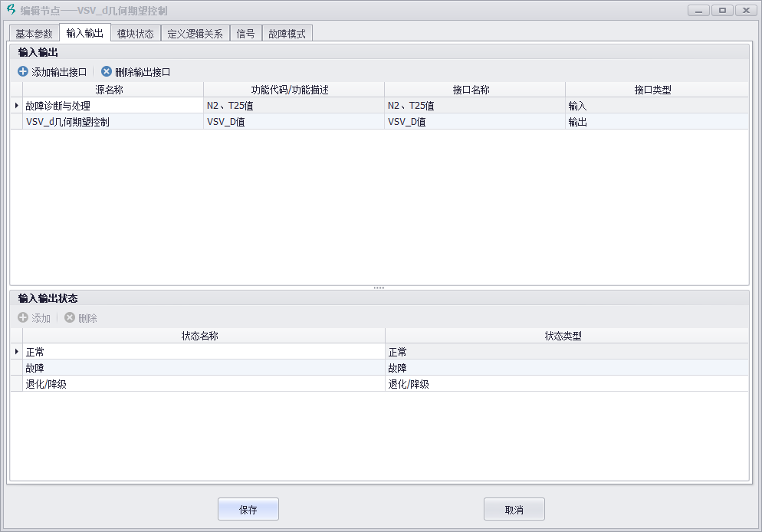Save changes with the 保存 button
The width and height of the screenshot is (762, 532).
248,509
